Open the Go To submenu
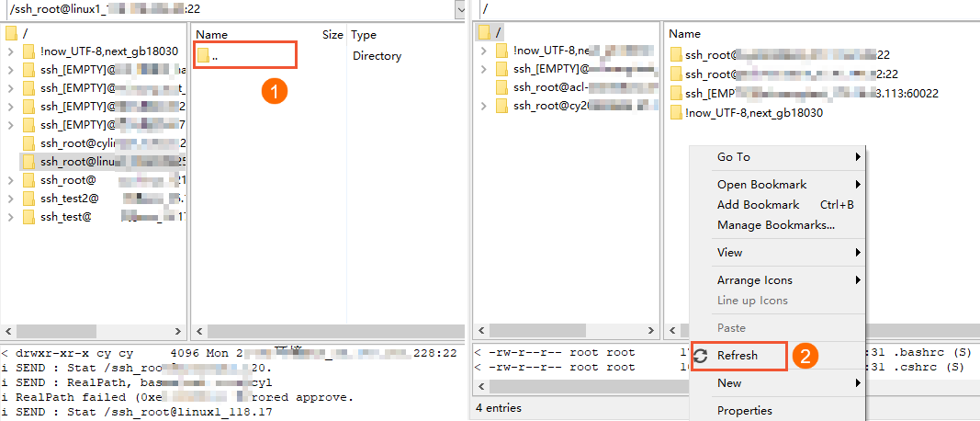The height and width of the screenshot is (421, 980). [779, 157]
